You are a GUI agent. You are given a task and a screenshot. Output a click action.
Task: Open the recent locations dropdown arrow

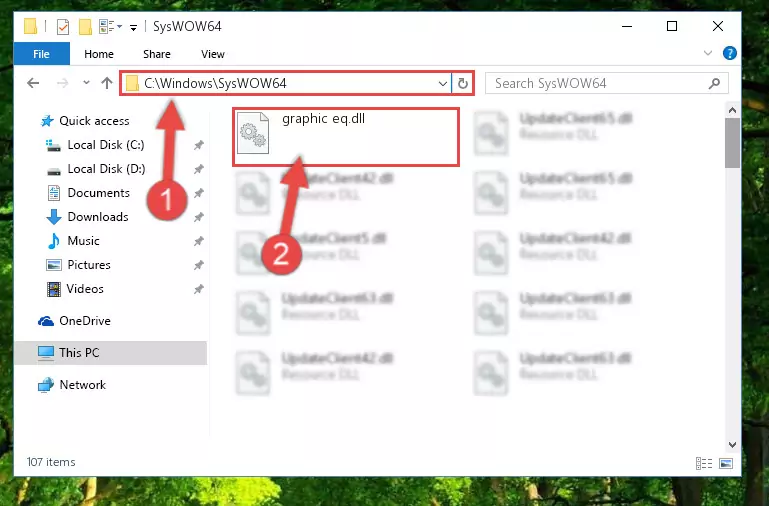(86, 82)
